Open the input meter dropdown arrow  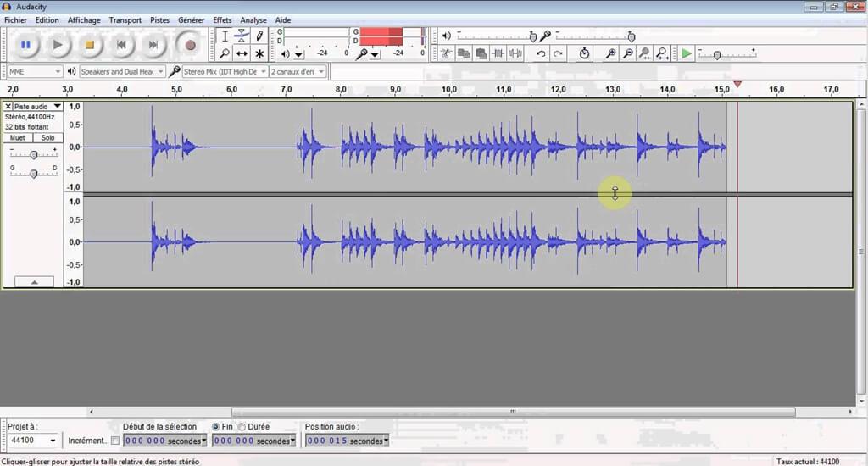pyautogui.click(x=376, y=54)
